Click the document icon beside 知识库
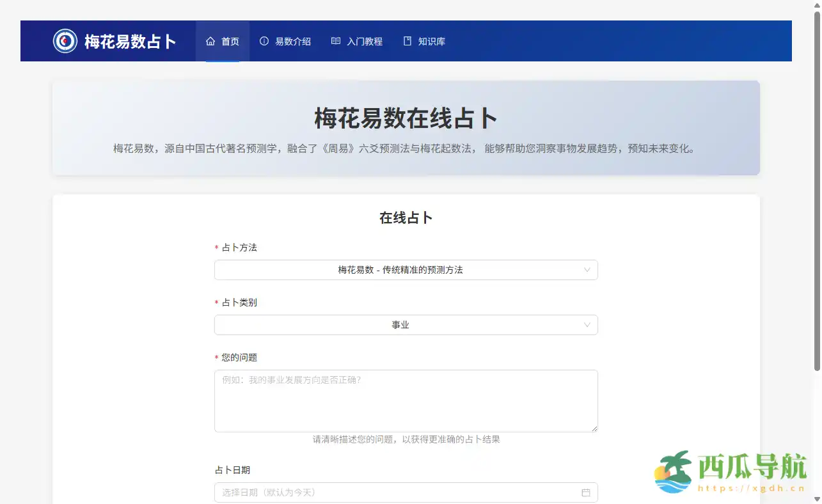 click(x=407, y=41)
